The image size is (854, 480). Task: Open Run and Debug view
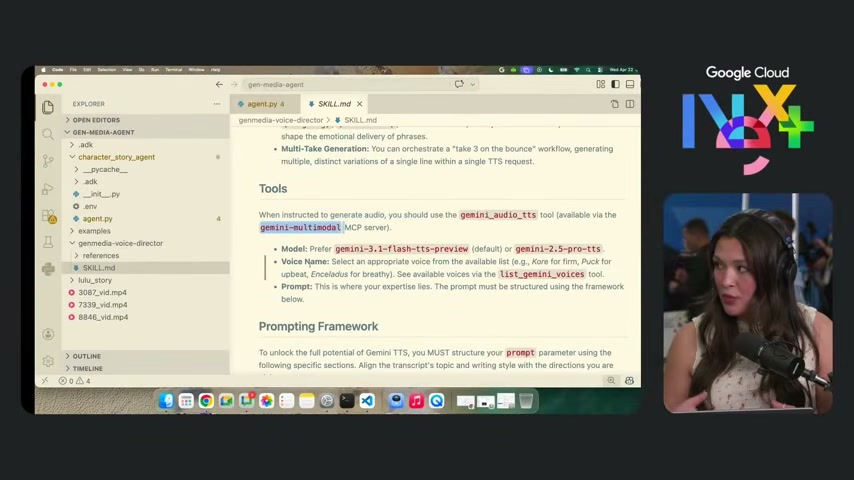pos(48,189)
